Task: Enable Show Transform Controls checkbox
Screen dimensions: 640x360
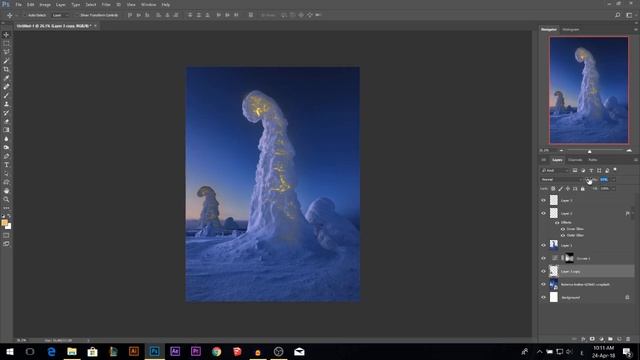Action: pyautogui.click(x=77, y=15)
